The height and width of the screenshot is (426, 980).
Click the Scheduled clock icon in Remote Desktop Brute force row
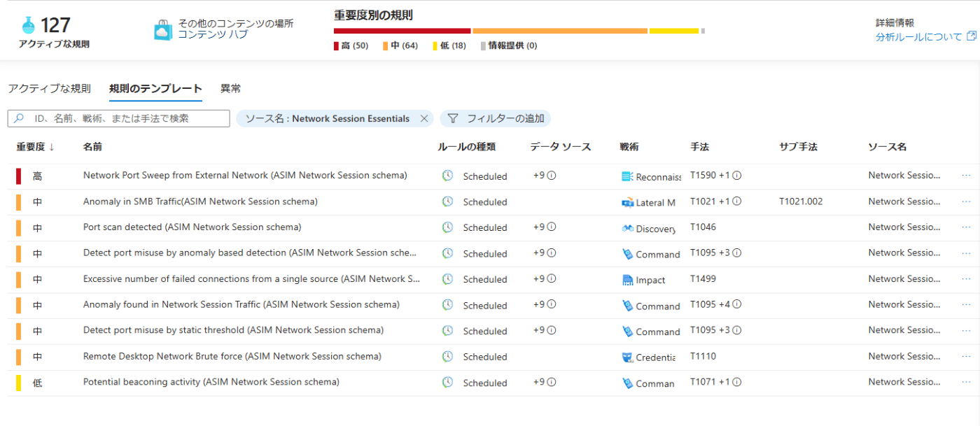(x=447, y=357)
